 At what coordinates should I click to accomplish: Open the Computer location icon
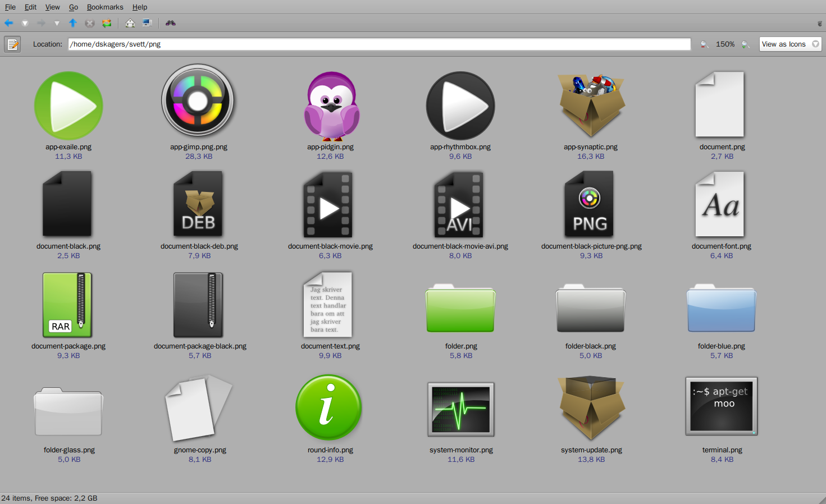click(x=147, y=23)
